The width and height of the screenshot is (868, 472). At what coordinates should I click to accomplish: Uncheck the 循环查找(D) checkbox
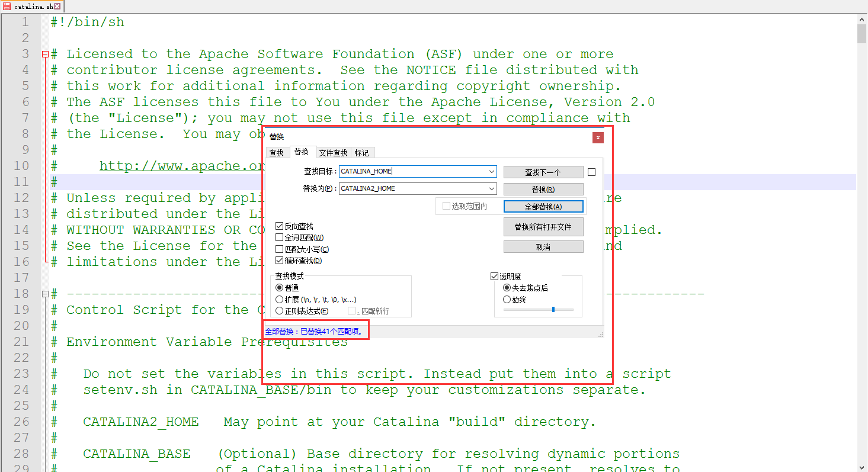coord(280,261)
